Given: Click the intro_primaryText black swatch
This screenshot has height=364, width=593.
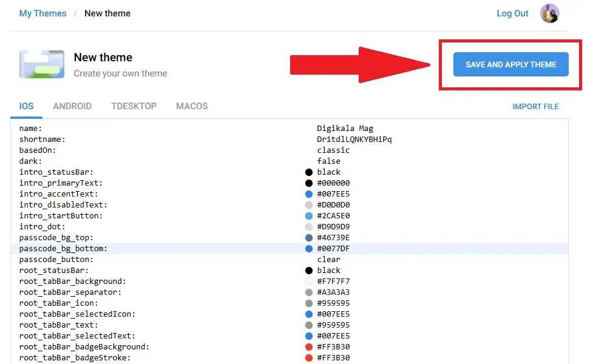Looking at the screenshot, I should pyautogui.click(x=309, y=183).
